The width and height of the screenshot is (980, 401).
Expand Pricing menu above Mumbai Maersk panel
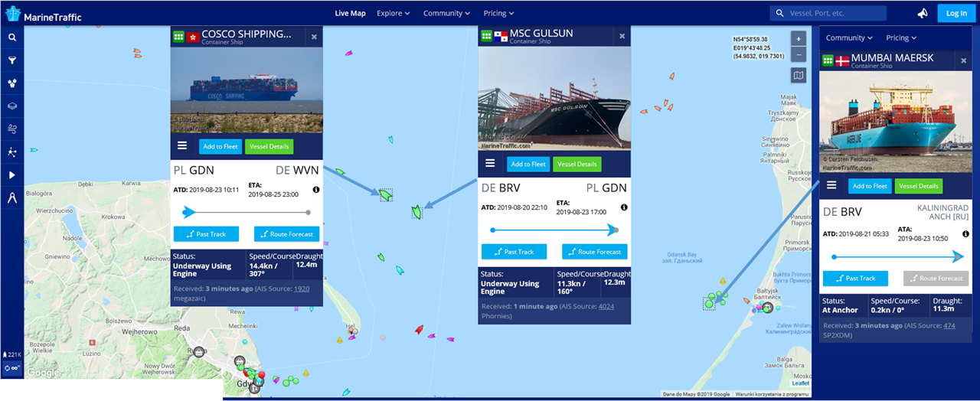901,37
